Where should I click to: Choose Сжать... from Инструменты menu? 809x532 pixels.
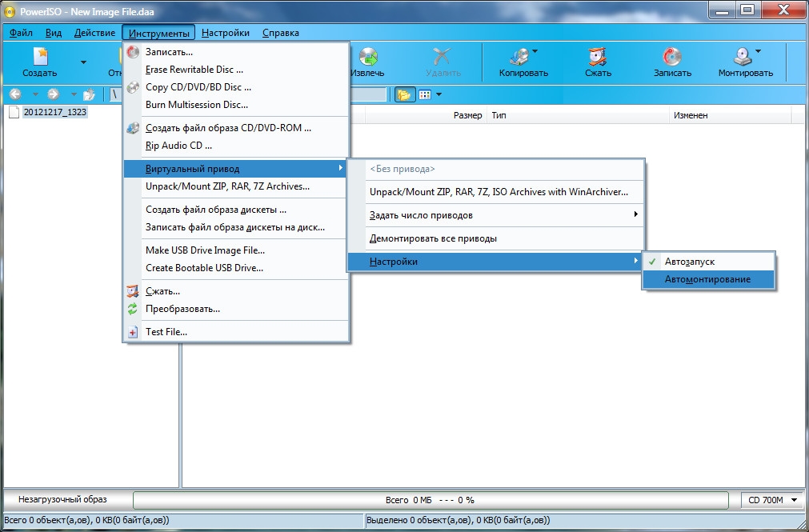pyautogui.click(x=236, y=291)
